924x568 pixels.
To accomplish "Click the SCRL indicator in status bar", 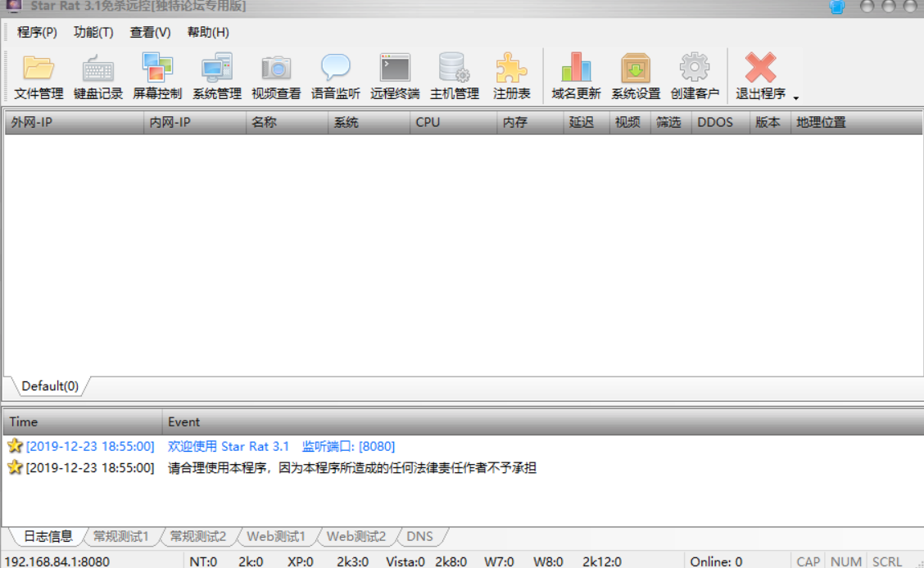I will [x=887, y=561].
